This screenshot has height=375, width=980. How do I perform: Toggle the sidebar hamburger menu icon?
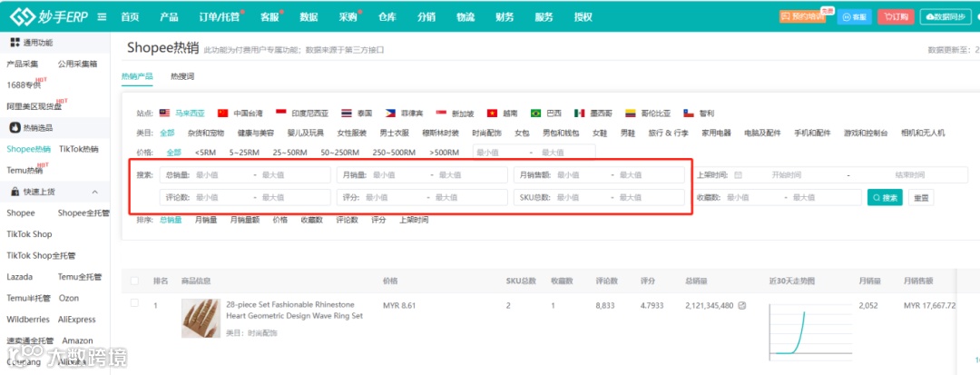(102, 17)
